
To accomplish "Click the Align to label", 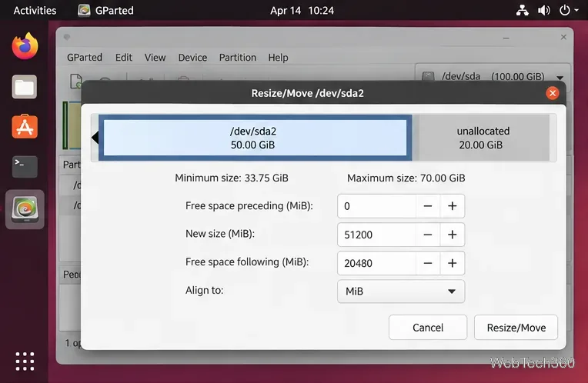I will 205,291.
